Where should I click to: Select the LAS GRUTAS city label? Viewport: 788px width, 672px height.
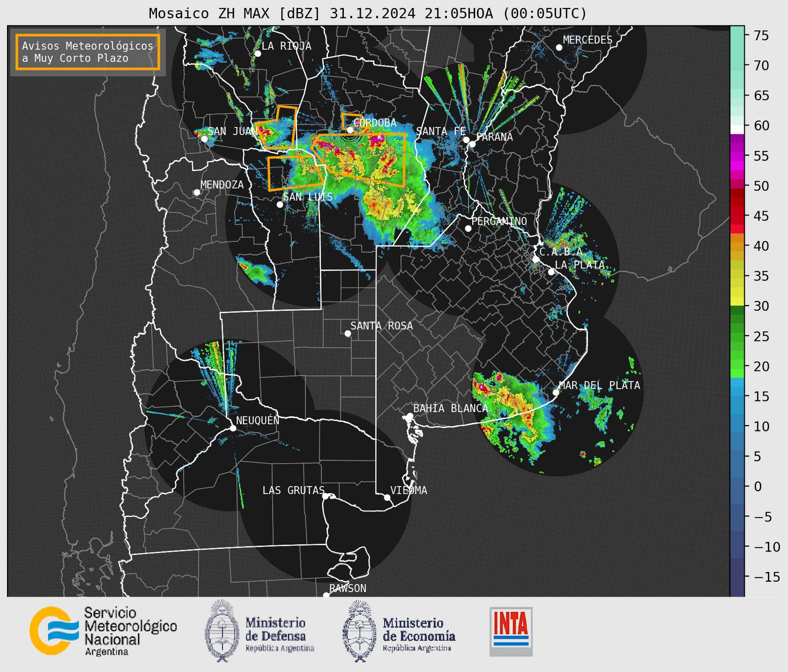coord(293,490)
